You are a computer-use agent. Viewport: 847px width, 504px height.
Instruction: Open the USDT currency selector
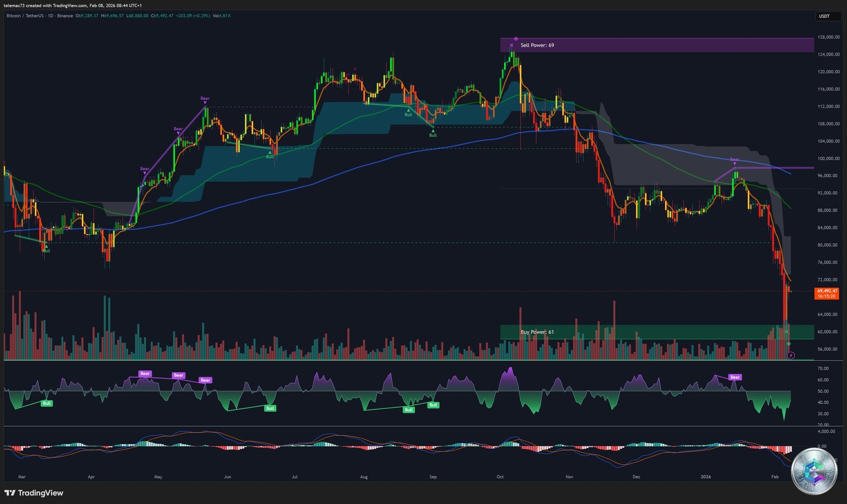pos(828,16)
